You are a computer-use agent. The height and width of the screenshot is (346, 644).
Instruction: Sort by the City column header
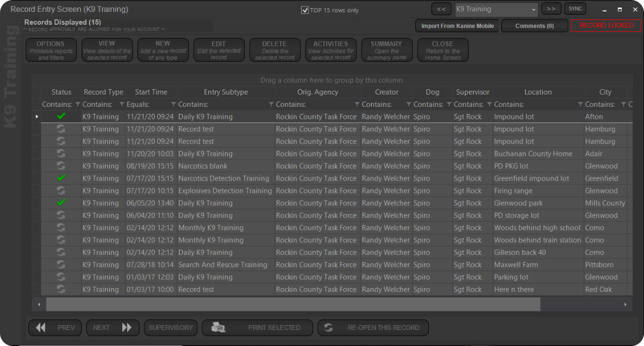[x=605, y=92]
